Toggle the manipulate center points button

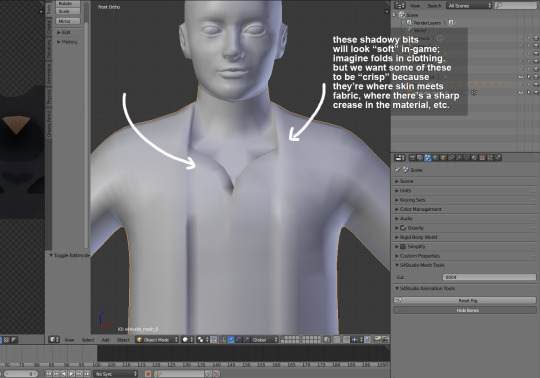point(214,340)
